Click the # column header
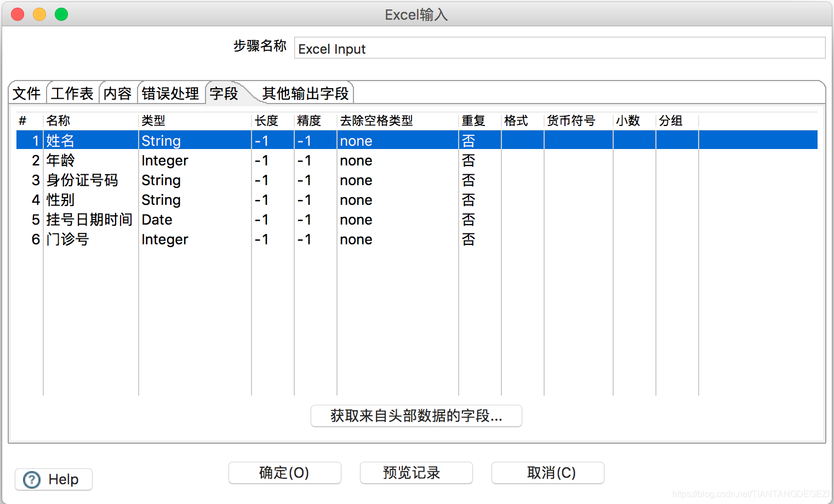Screen dimensions: 834x504 pos(29,121)
